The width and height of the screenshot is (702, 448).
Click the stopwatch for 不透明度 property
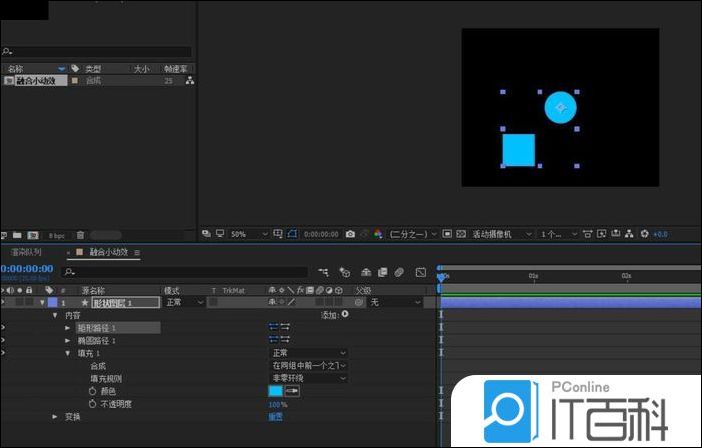click(92, 404)
